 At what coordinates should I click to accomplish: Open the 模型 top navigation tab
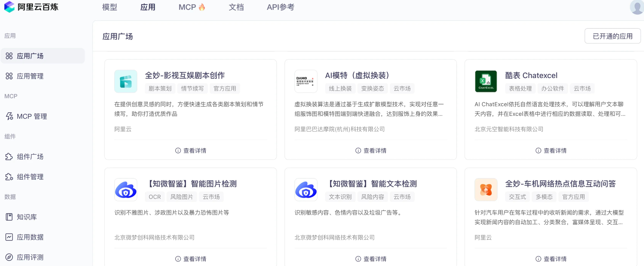[110, 7]
